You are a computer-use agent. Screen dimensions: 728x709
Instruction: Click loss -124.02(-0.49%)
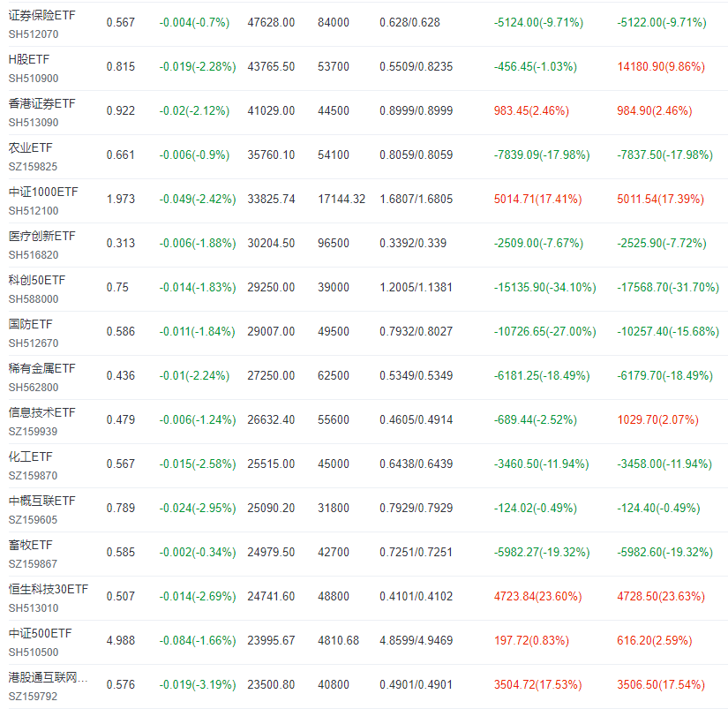(536, 509)
